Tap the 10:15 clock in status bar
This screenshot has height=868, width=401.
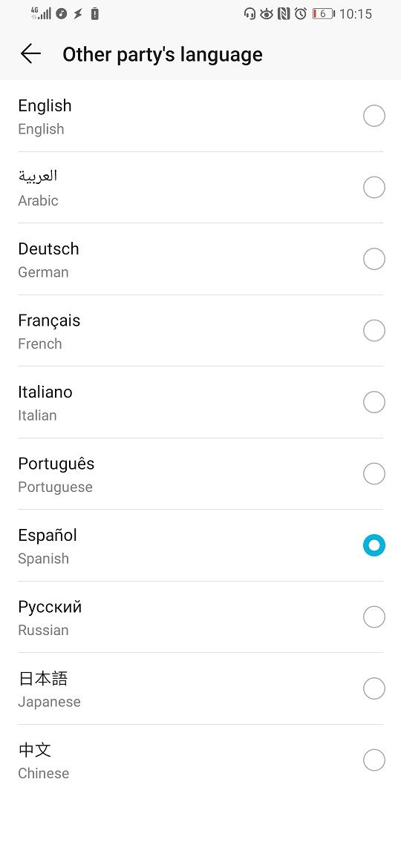coord(356,14)
